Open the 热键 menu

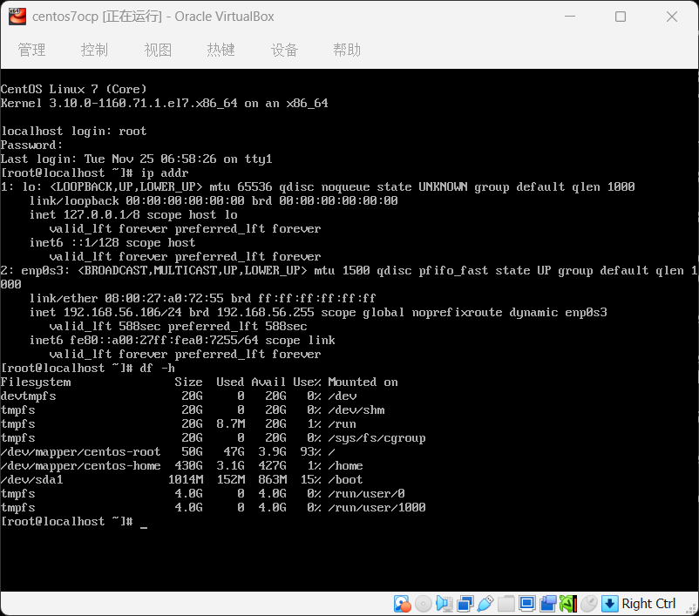click(221, 50)
